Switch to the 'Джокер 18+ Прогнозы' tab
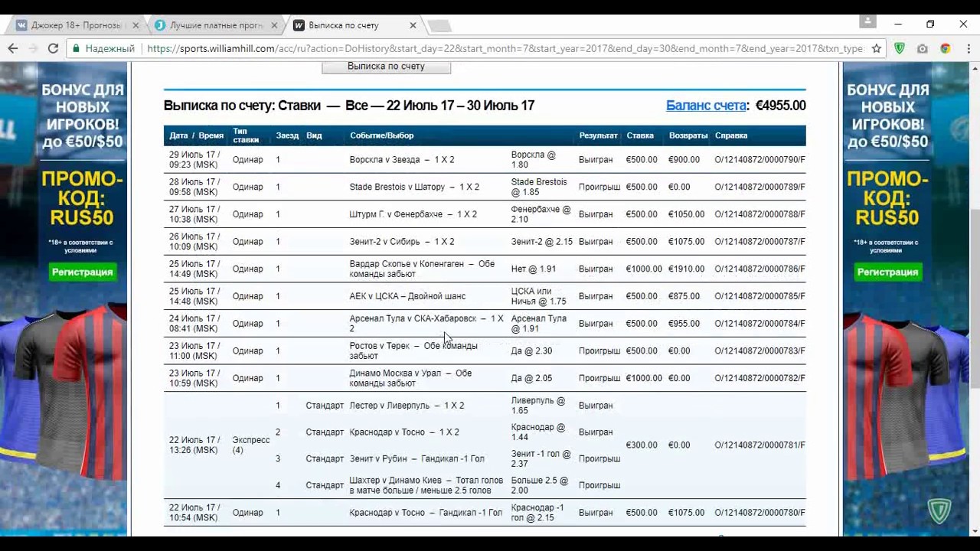Screen dimensions: 980x551 (x=74, y=25)
